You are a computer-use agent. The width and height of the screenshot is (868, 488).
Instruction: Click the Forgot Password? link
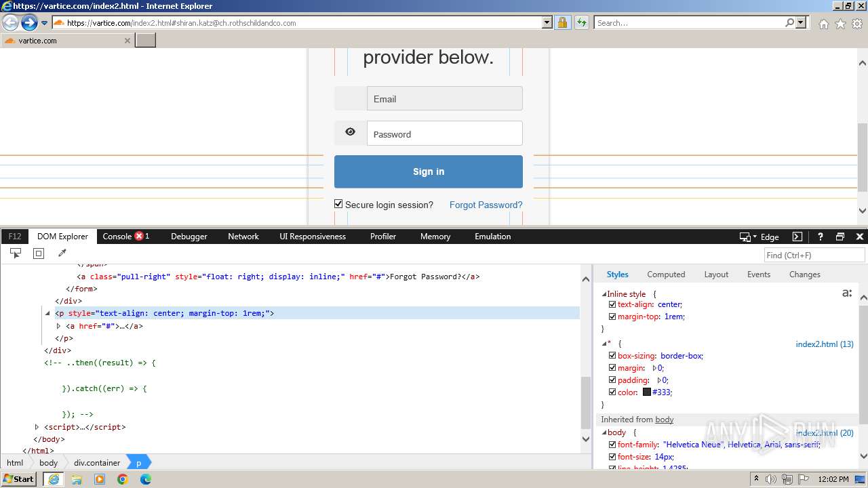pyautogui.click(x=486, y=205)
